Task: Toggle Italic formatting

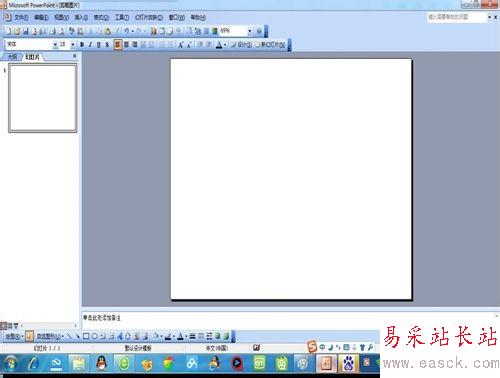Action: click(x=90, y=44)
